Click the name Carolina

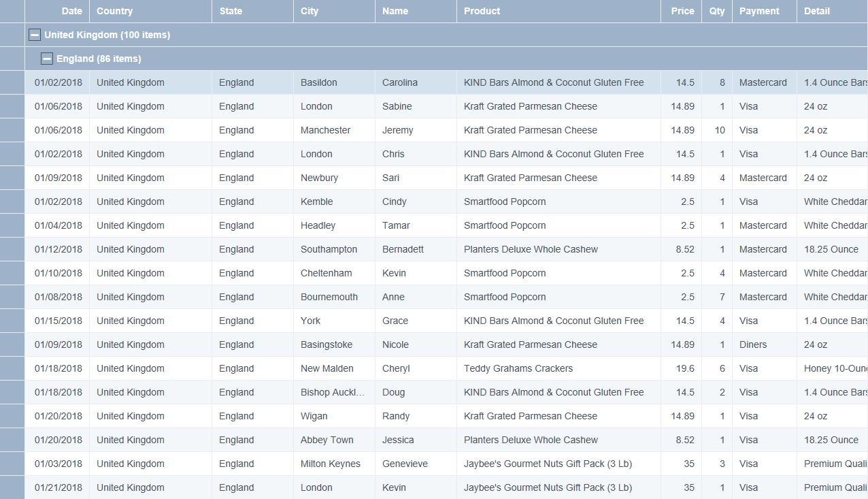point(400,82)
